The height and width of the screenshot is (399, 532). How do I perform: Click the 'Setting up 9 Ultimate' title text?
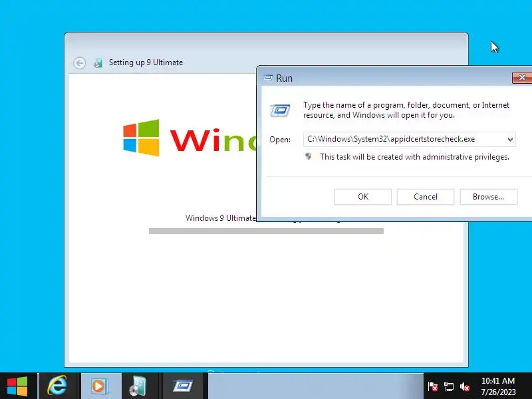[x=146, y=63]
